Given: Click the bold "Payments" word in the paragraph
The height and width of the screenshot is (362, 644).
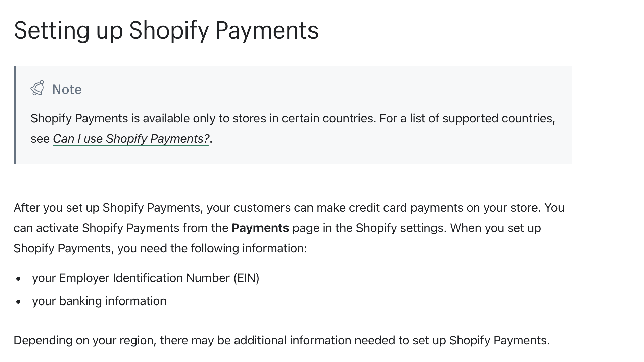Looking at the screenshot, I should [x=260, y=228].
